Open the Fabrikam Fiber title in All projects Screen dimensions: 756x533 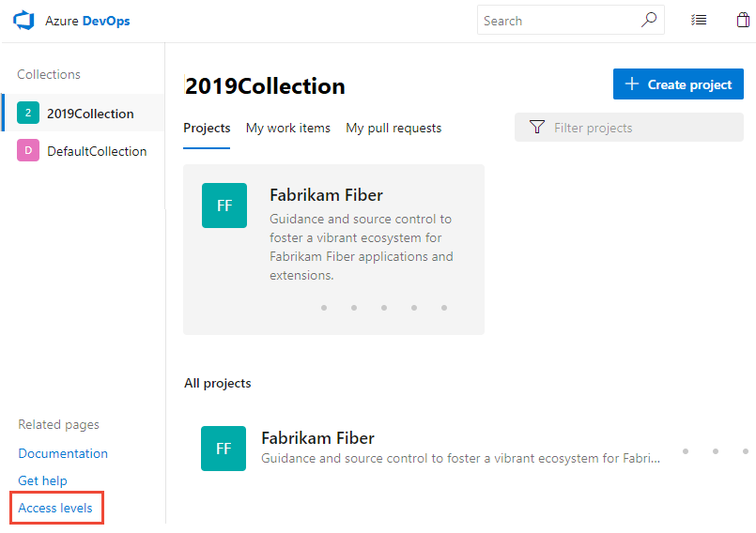(x=317, y=438)
